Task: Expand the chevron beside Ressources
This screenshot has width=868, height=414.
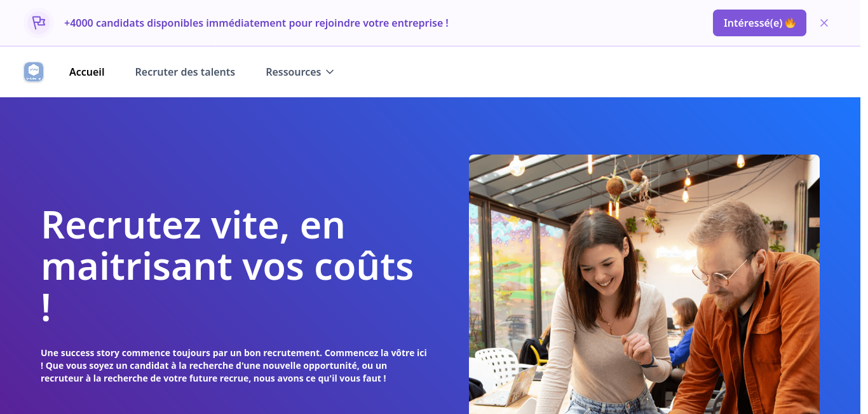Action: point(329,72)
